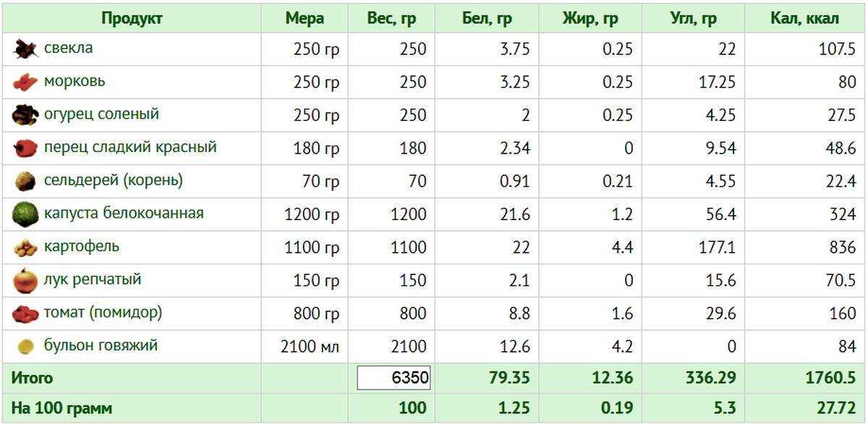Click the beet icon next to свекла

tap(25, 49)
